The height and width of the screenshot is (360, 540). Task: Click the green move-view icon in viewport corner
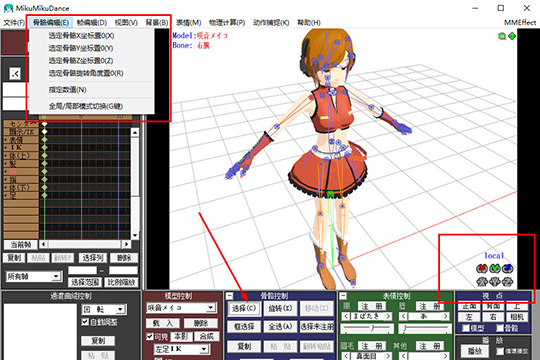pyautogui.click(x=512, y=36)
